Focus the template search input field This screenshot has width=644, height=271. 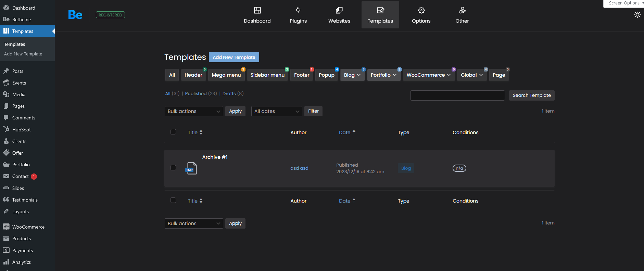point(458,95)
